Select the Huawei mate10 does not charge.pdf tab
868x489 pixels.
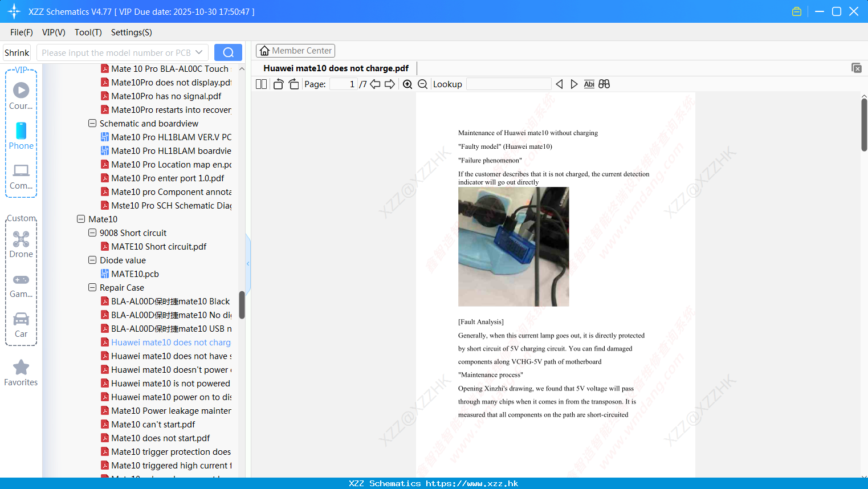point(336,68)
